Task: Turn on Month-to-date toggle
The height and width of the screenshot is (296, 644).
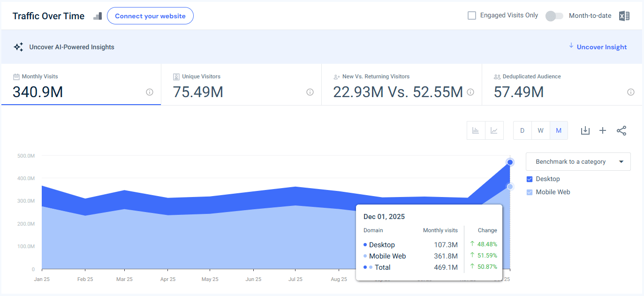Action: pos(554,15)
